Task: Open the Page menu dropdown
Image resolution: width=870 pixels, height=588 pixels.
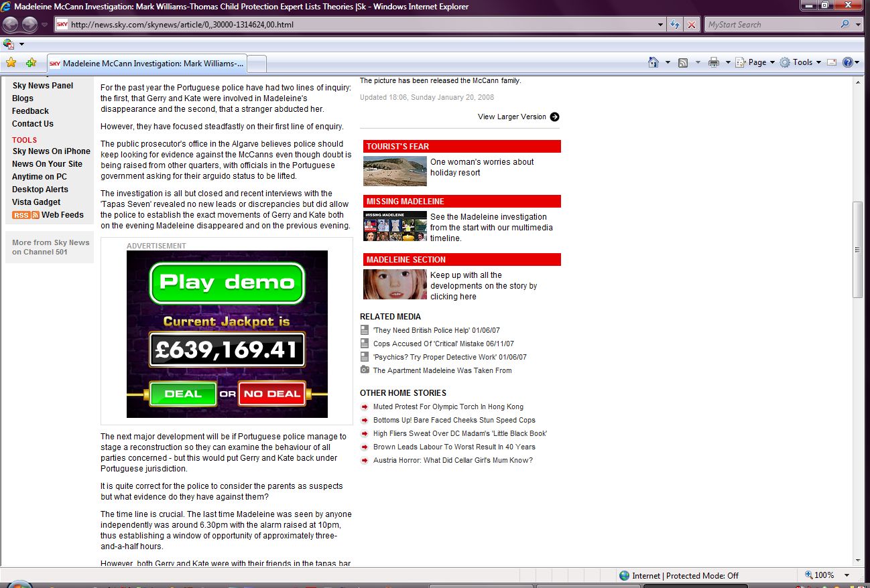Action: (757, 62)
